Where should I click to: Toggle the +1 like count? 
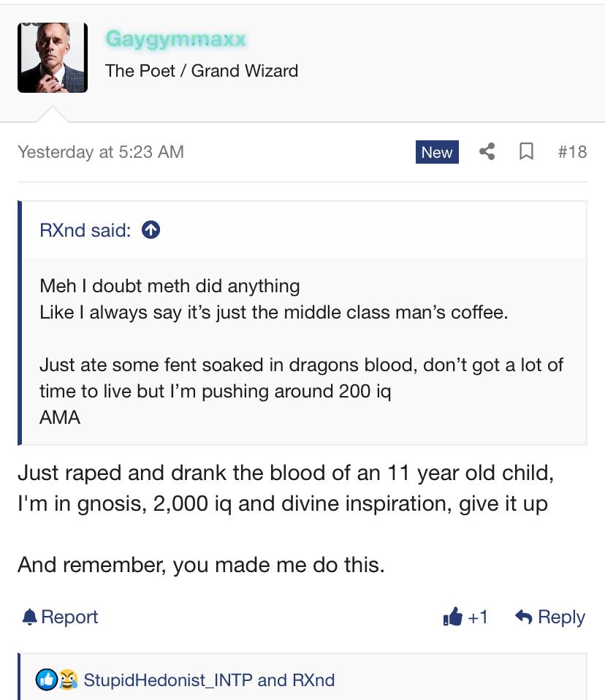coord(478,617)
